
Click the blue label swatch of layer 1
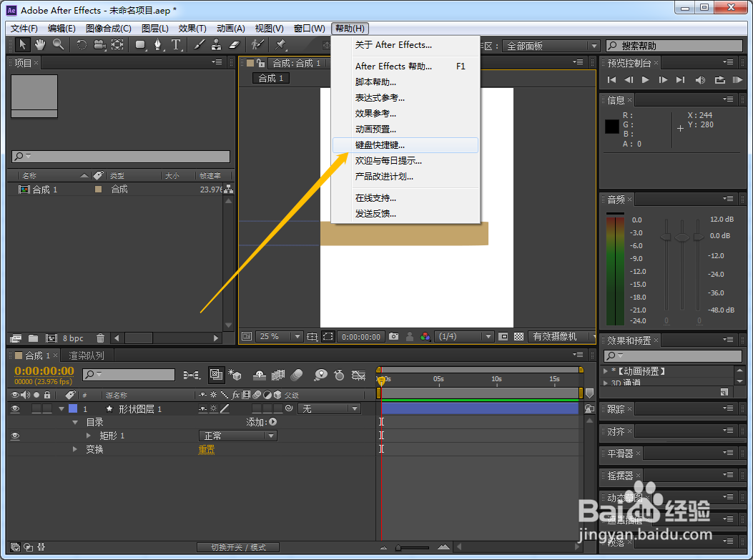pyautogui.click(x=73, y=408)
